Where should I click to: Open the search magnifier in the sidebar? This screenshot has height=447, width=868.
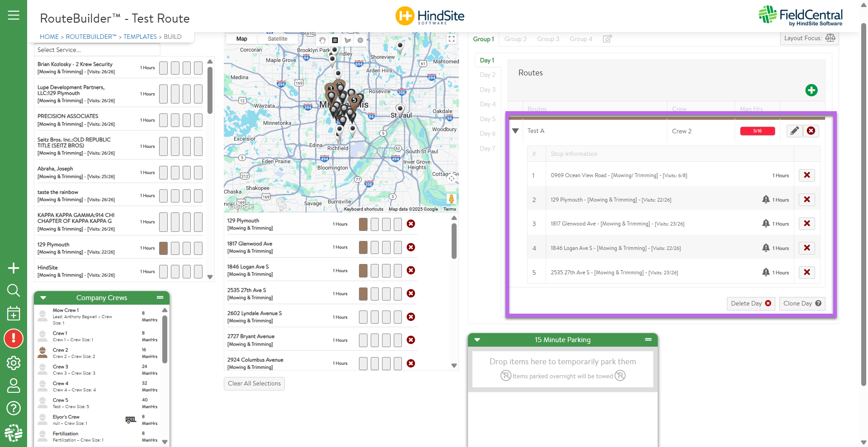(x=14, y=290)
